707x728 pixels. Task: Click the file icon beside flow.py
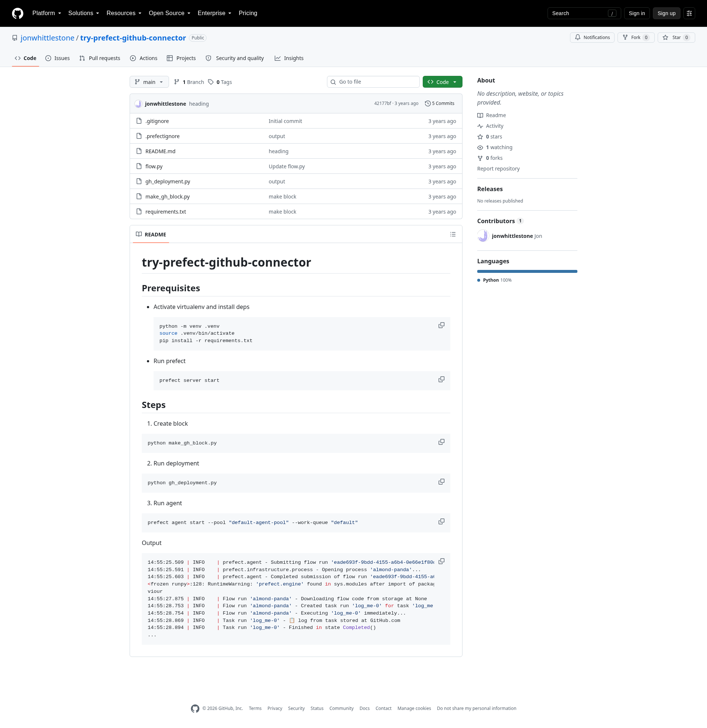139,166
